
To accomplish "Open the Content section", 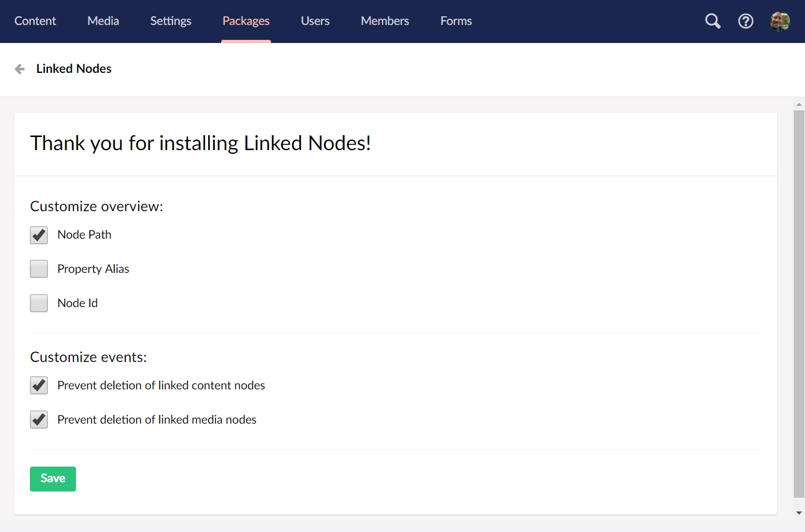I will [x=36, y=21].
